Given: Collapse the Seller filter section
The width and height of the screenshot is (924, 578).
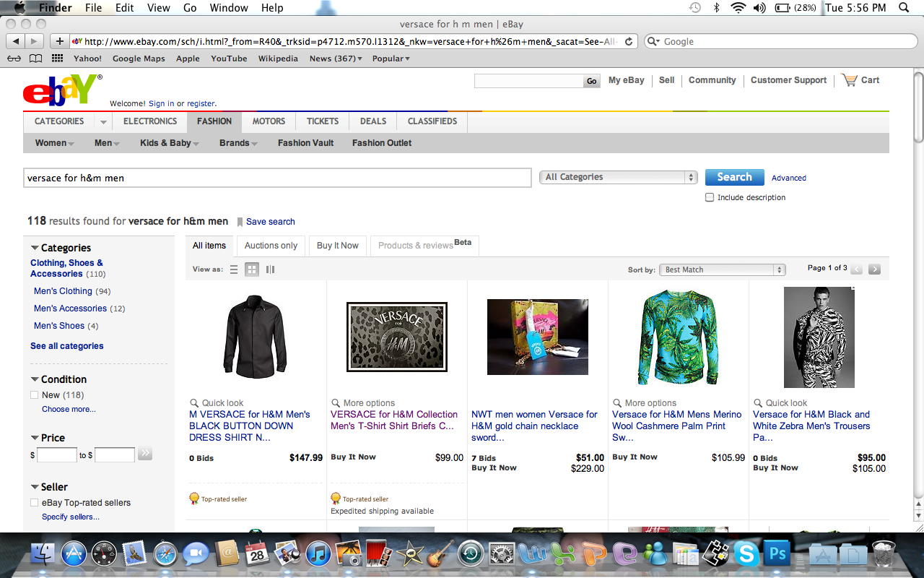Looking at the screenshot, I should click(35, 487).
